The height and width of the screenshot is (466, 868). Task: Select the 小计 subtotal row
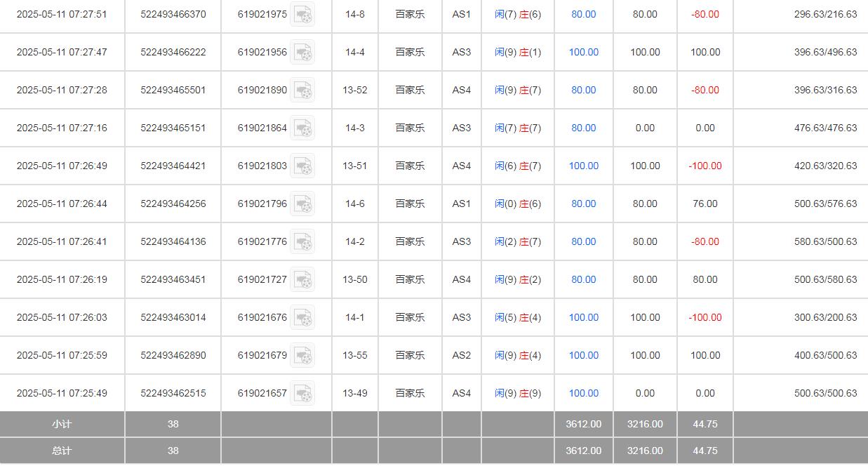click(x=62, y=424)
